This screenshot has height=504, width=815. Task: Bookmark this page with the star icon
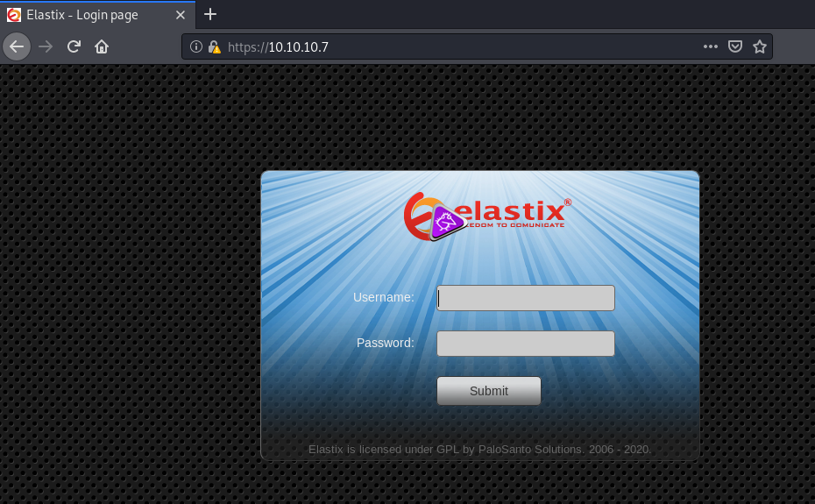pyautogui.click(x=760, y=46)
